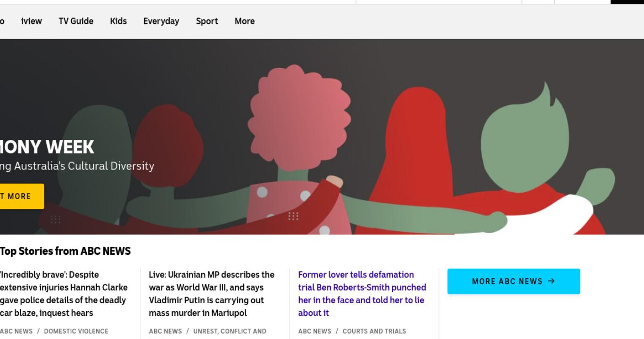This screenshot has width=644, height=339.
Task: Click the UNREST, CONFLICT AND topic tag
Action: tap(230, 331)
